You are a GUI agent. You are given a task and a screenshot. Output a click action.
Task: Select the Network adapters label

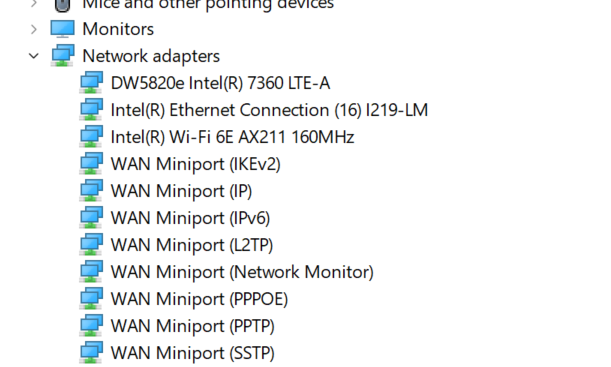click(x=151, y=56)
